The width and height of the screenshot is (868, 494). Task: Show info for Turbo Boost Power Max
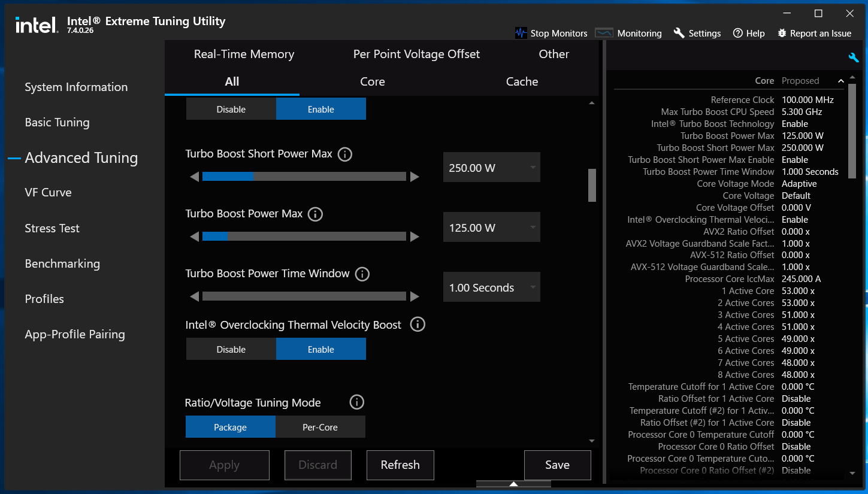coord(315,214)
